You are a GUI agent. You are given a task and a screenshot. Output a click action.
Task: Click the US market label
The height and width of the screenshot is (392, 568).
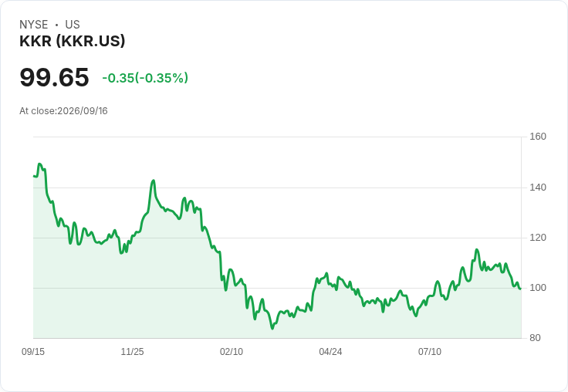pos(73,25)
